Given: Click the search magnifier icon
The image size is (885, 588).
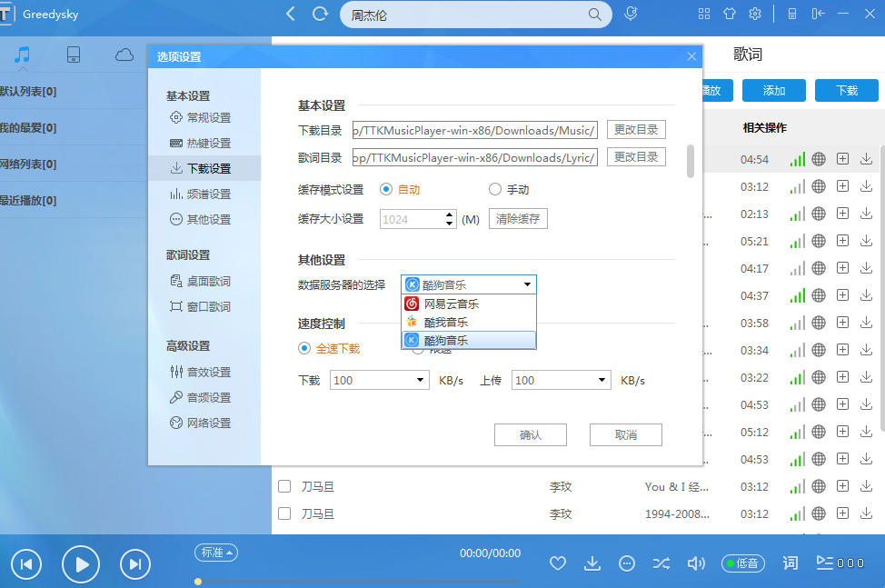Looking at the screenshot, I should pos(594,15).
